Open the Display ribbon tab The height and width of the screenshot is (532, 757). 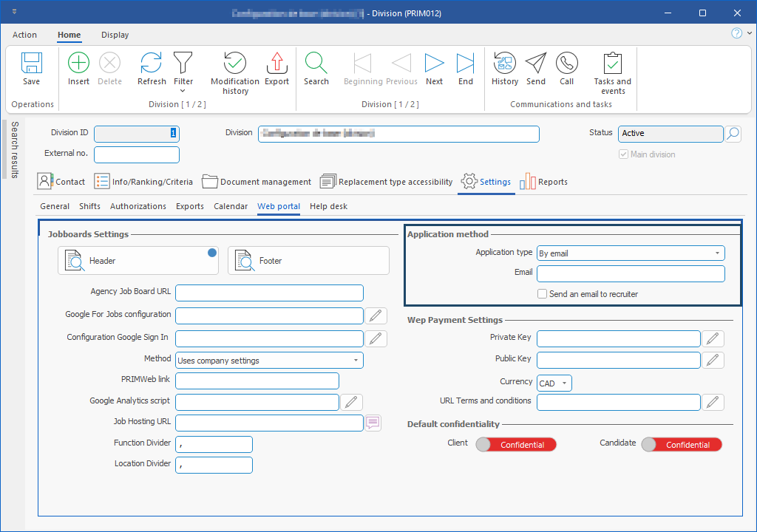pyautogui.click(x=115, y=35)
